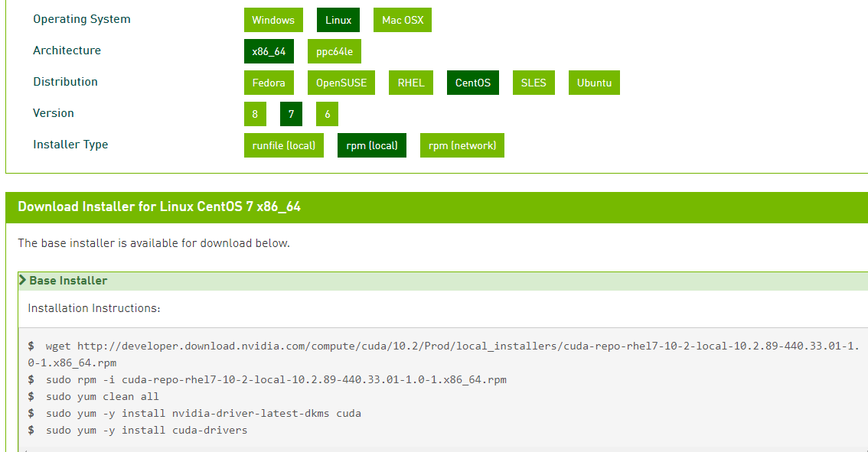Viewport: 868px width, 452px height.
Task: Click the 'Installer Type' row label
Action: [x=71, y=145]
